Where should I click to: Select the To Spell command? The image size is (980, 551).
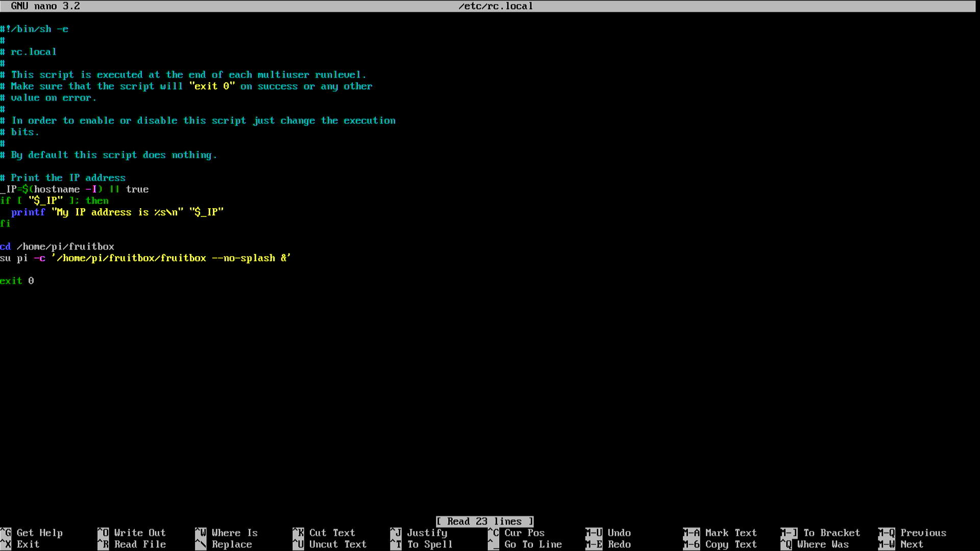pos(430,544)
